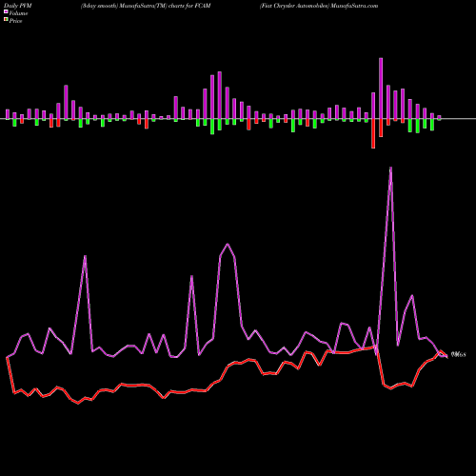Select the 'Price' legend label
Image resolution: width=476 pixels, height=476 pixels.
click(15, 21)
